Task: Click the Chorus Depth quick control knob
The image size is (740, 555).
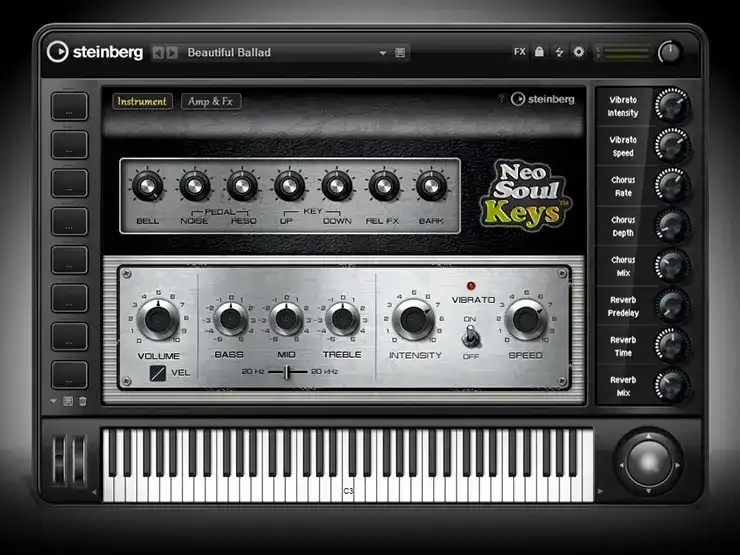Action: [x=672, y=226]
